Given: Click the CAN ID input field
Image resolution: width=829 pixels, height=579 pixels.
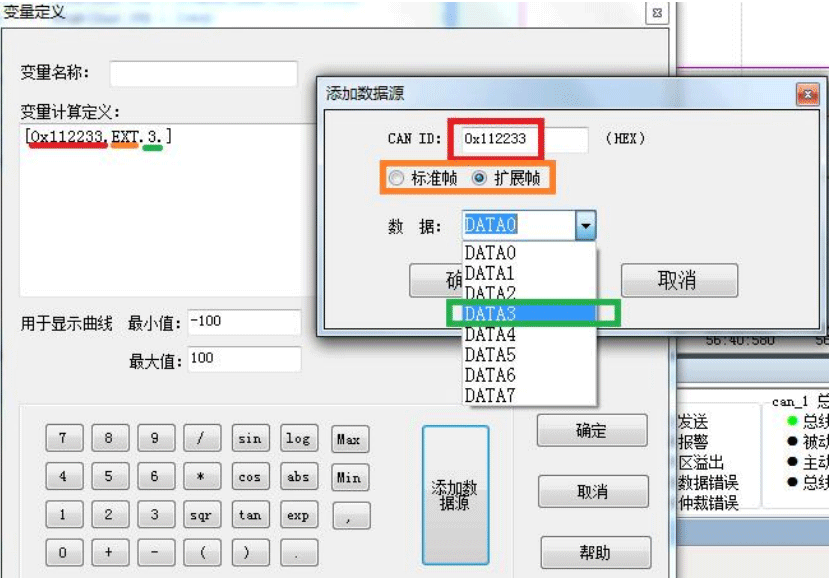Looking at the screenshot, I should pyautogui.click(x=520, y=140).
